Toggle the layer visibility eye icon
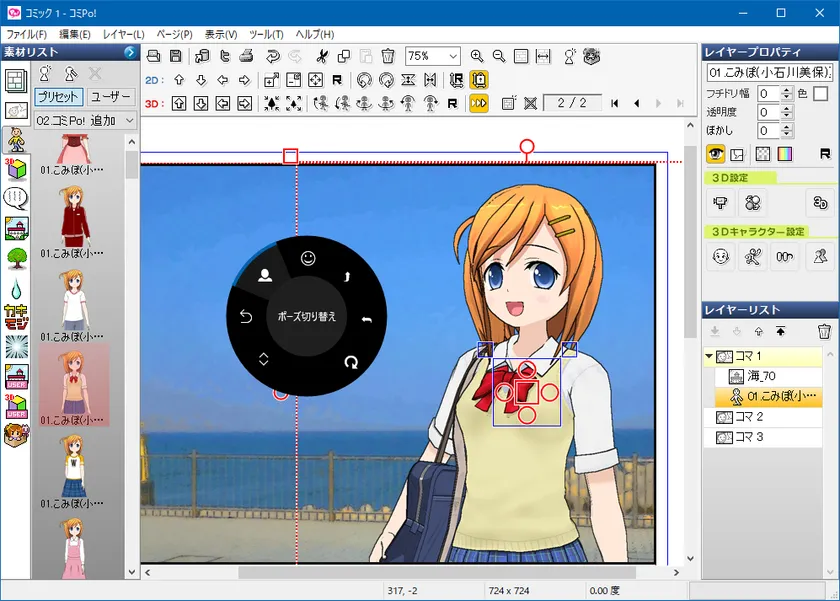Screen dimensions: 840x601 (x=716, y=154)
